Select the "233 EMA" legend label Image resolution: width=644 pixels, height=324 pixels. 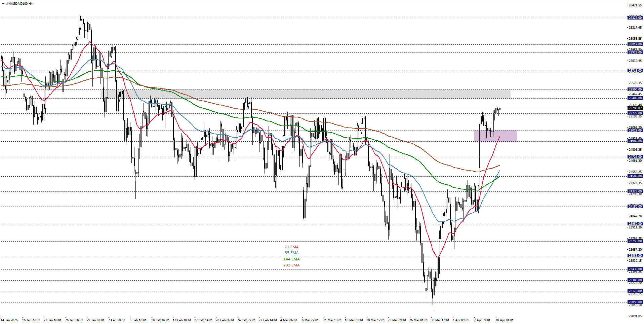click(292, 265)
